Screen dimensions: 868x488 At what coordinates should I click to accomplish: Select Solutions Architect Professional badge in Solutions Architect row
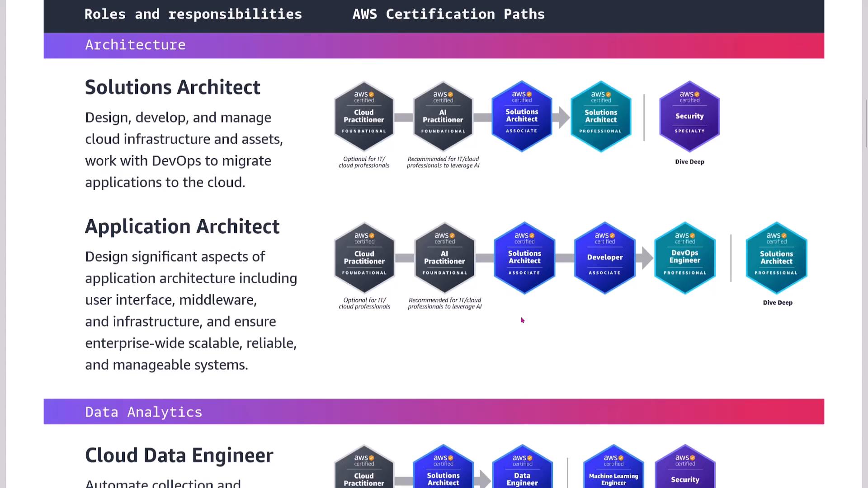pyautogui.click(x=601, y=117)
